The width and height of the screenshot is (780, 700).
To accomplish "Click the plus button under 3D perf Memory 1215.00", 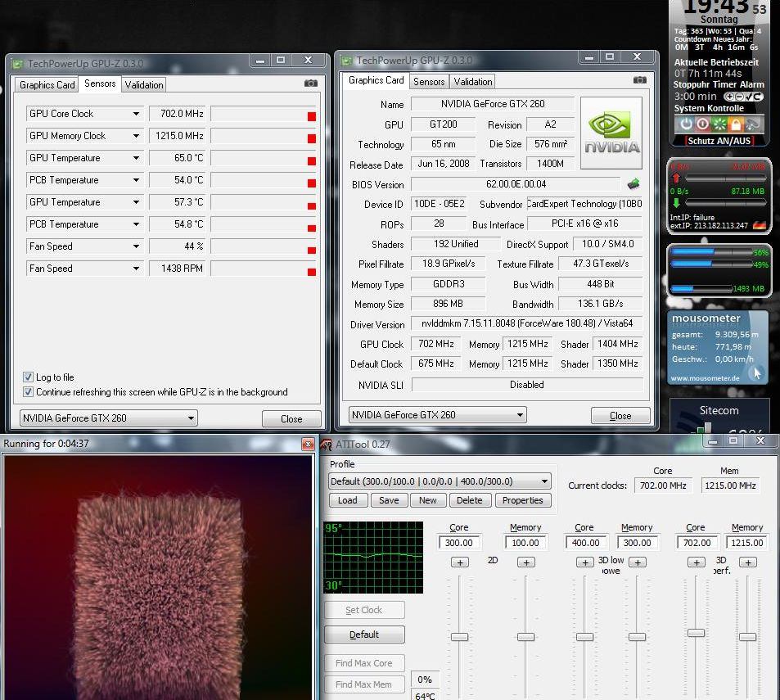I will point(747,562).
